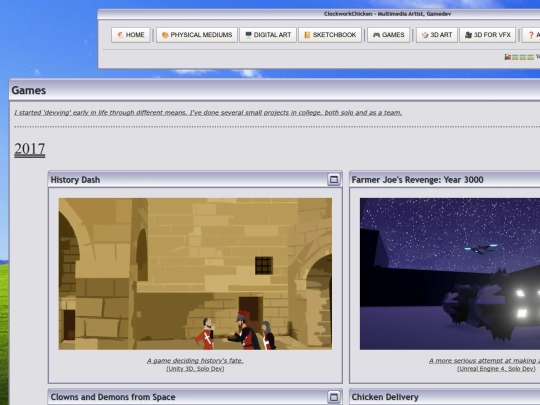Click the Chicken Delivery panel title

point(385,397)
